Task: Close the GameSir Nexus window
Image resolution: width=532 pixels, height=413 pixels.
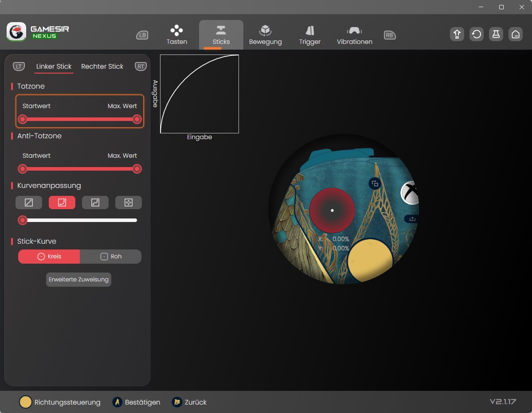Action: (521, 7)
